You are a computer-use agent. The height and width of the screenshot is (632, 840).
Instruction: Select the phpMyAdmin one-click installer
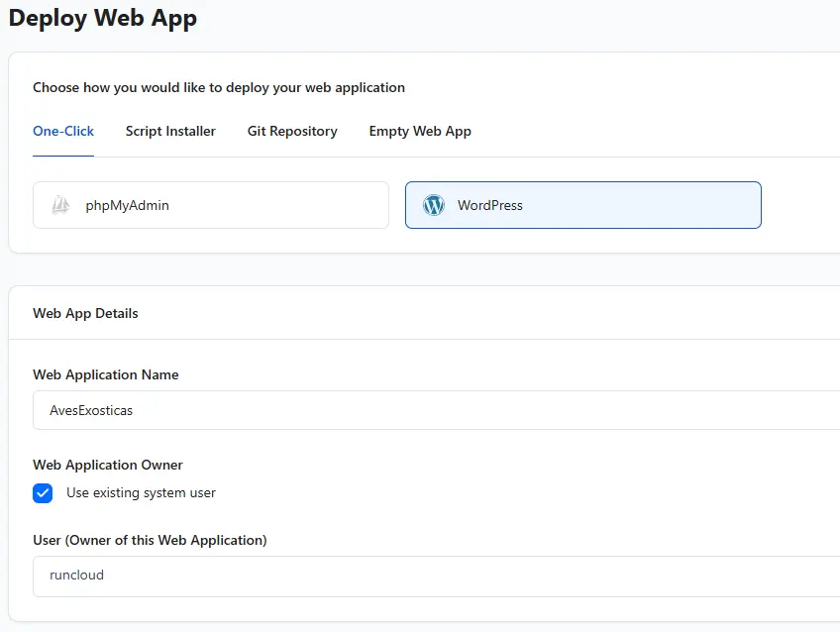[x=210, y=205]
